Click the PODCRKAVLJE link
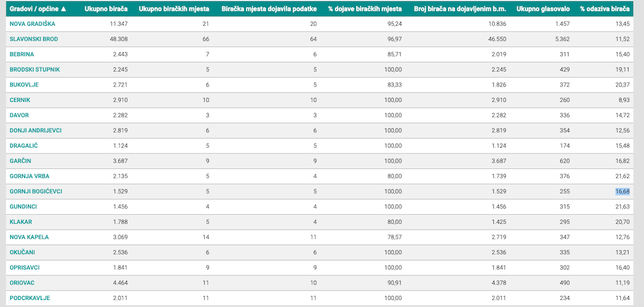The width and height of the screenshot is (644, 307). tap(30, 298)
